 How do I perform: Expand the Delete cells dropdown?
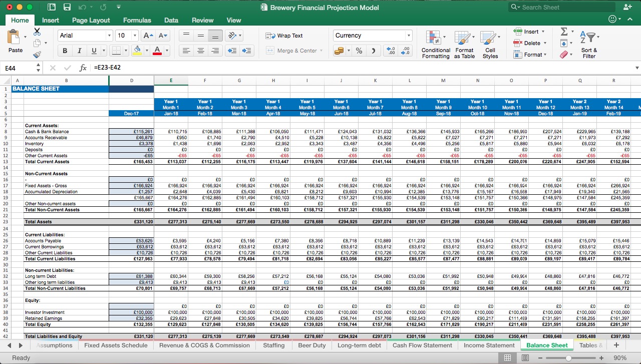545,43
